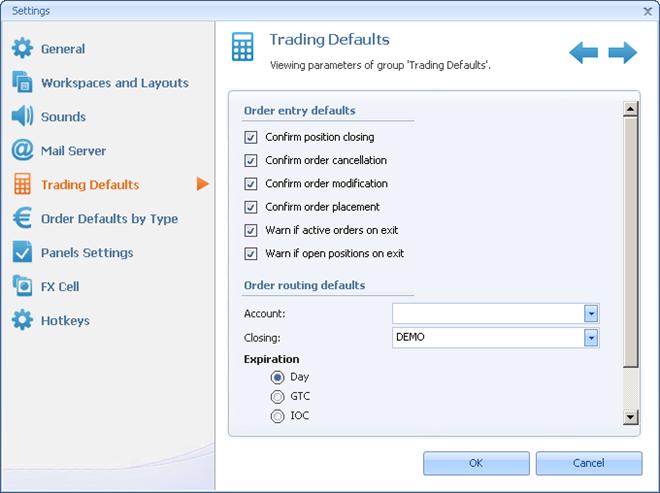This screenshot has width=660, height=493.
Task: Click the Hotkeys gear icon
Action: [x=22, y=320]
